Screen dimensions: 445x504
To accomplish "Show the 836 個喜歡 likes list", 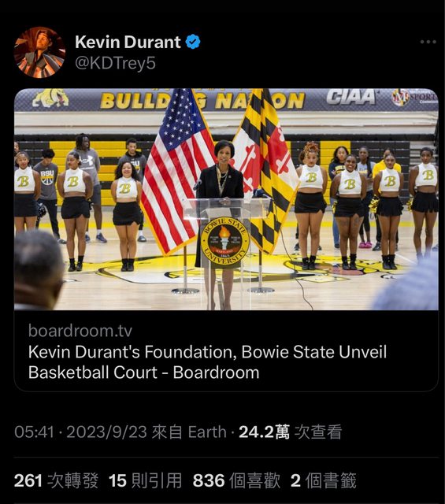I will coord(236,481).
